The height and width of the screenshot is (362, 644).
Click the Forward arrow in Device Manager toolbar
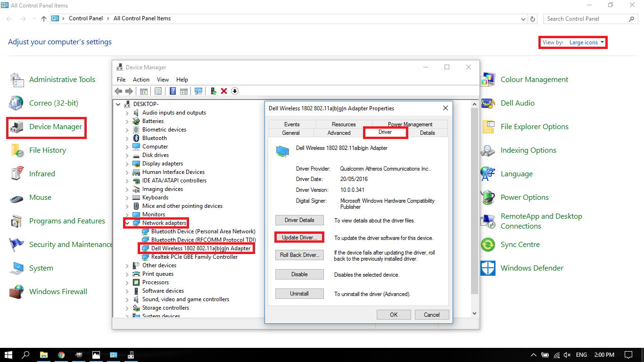(129, 91)
